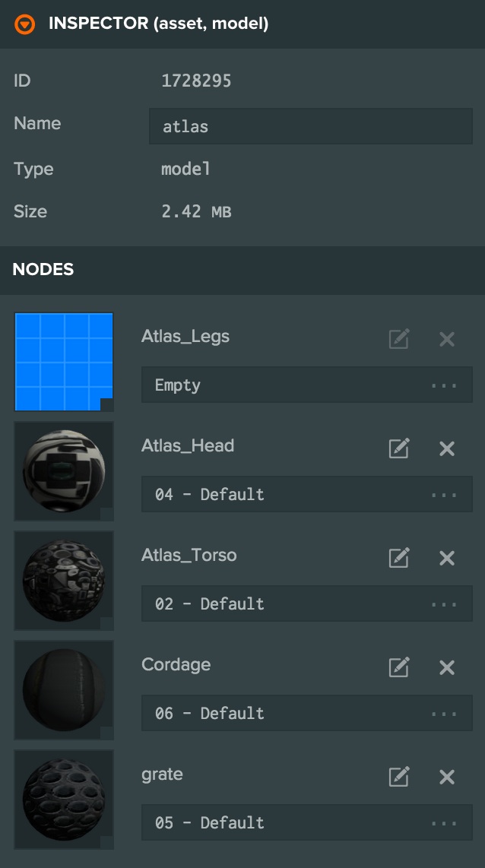Image resolution: width=485 pixels, height=868 pixels.
Task: Clear the Atlas_Head material assignment
Action: click(447, 448)
